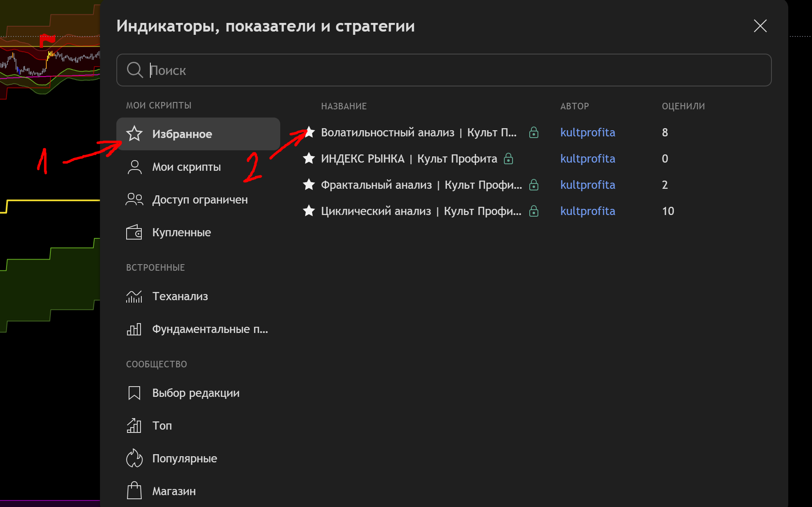Viewport: 812px width, 507px height.
Task: Click lock icon beside Циклический анализ
Action: pyautogui.click(x=533, y=211)
